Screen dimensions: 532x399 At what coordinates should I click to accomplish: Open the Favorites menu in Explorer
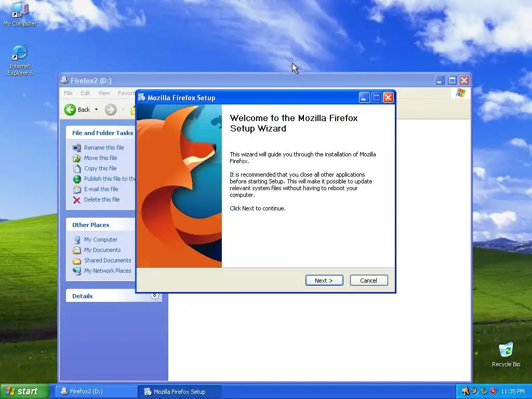click(127, 93)
